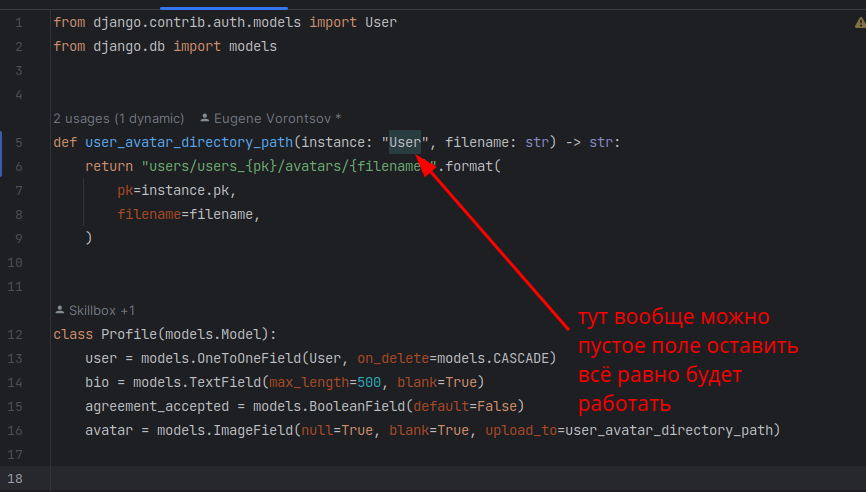Click on_delete=models.CASCADE argument
Screen dimensions: 866x492
point(453,358)
